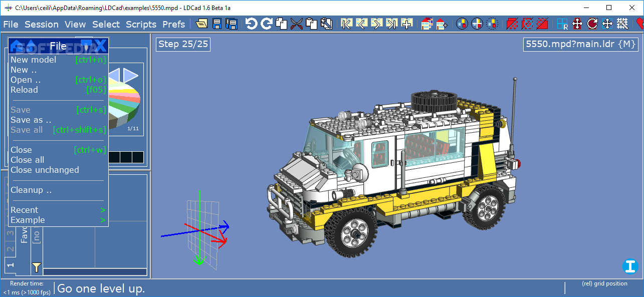Choose Open .. menu entry
Viewport: 644px width, 297px height.
58,80
